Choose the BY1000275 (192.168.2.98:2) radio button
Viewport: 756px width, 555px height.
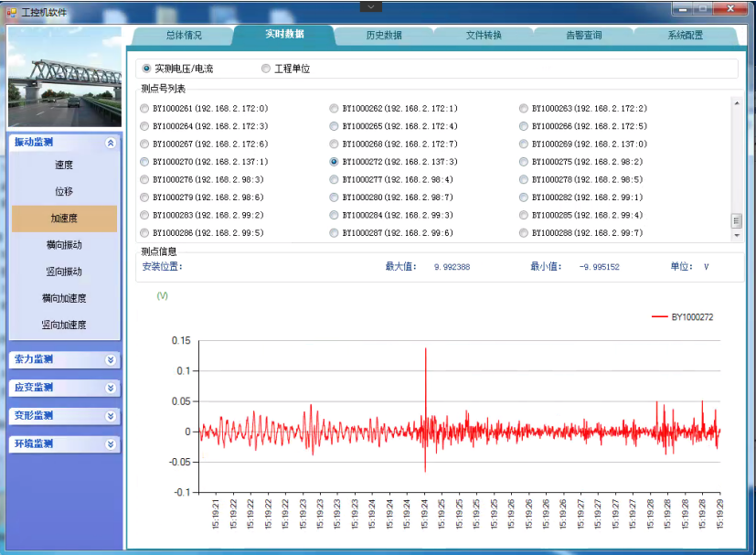[524, 162]
